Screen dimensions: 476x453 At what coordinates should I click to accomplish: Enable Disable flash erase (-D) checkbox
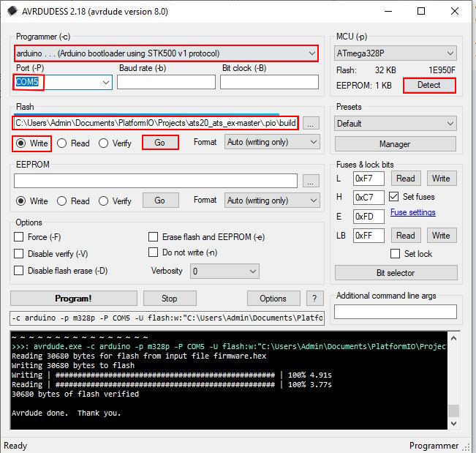(19, 270)
